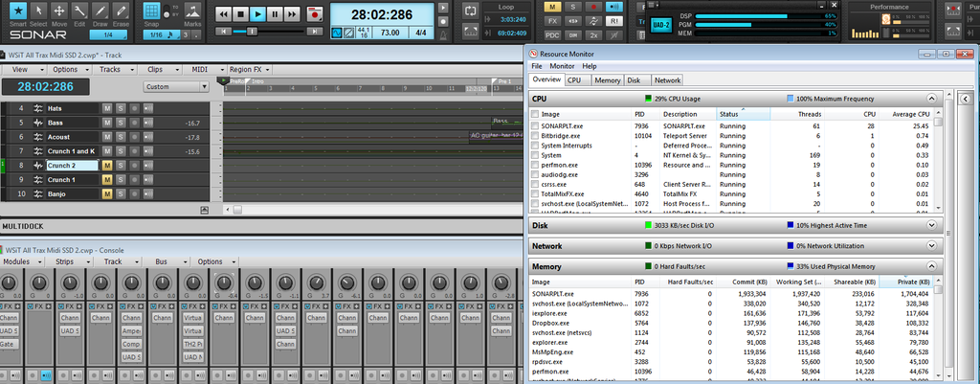980x384 pixels.
Task: Rewind using the transport rewind button
Action: point(222,14)
